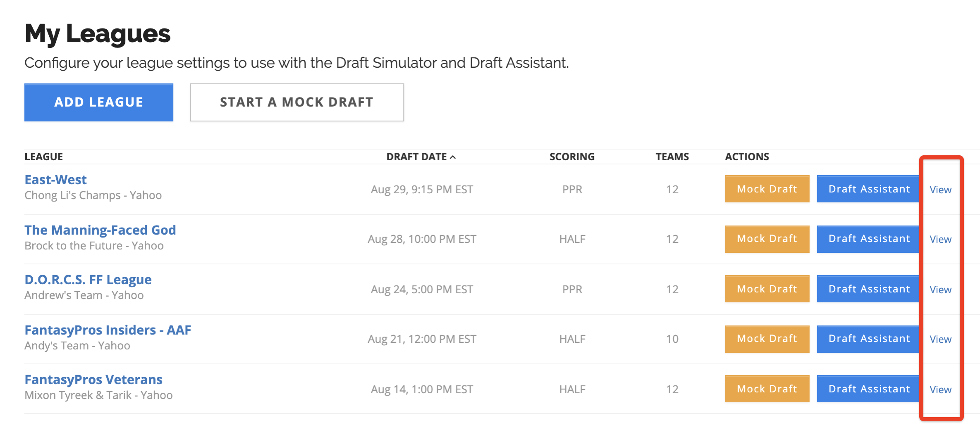
Task: View the East-West league settings
Action: click(x=940, y=190)
